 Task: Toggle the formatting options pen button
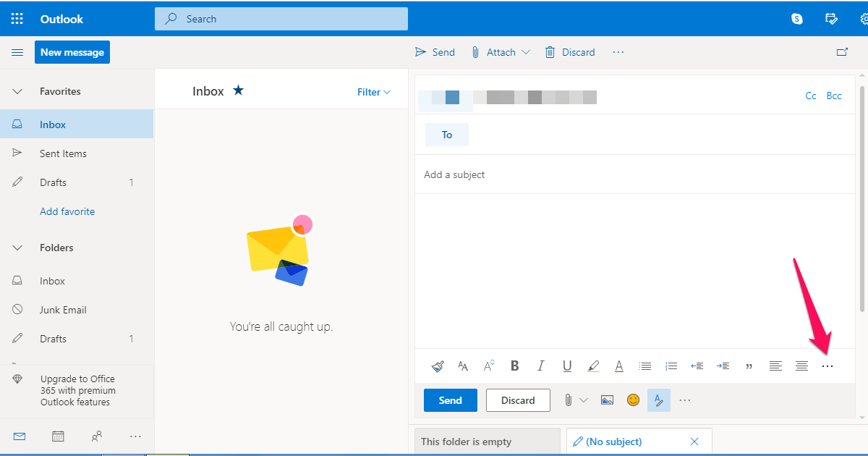coord(659,400)
